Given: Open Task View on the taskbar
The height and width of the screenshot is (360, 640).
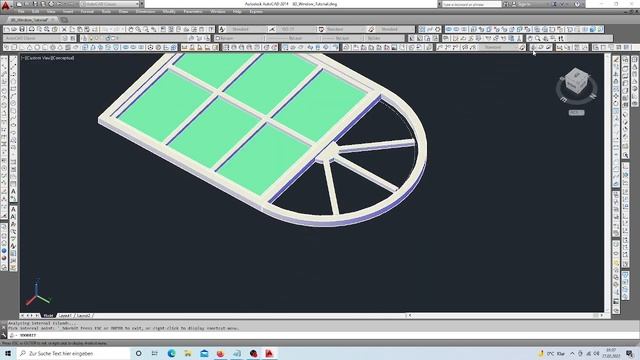Looking at the screenshot, I should 155,353.
